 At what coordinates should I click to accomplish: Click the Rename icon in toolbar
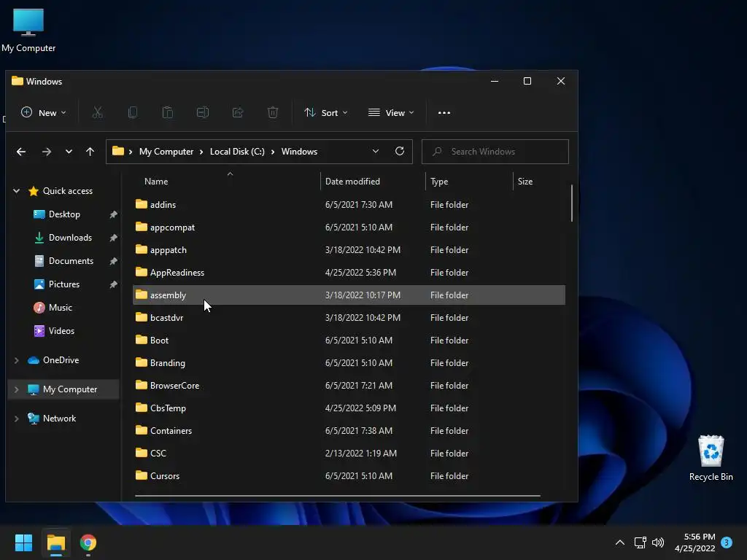(x=203, y=113)
